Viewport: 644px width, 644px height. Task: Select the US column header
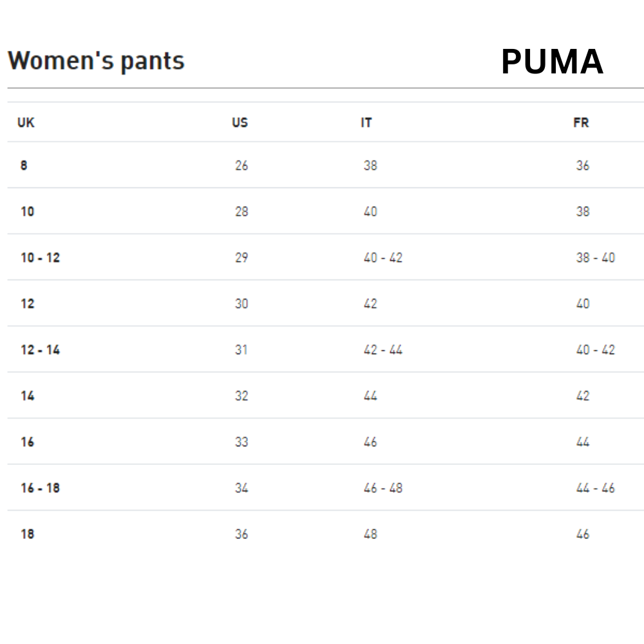click(x=240, y=122)
